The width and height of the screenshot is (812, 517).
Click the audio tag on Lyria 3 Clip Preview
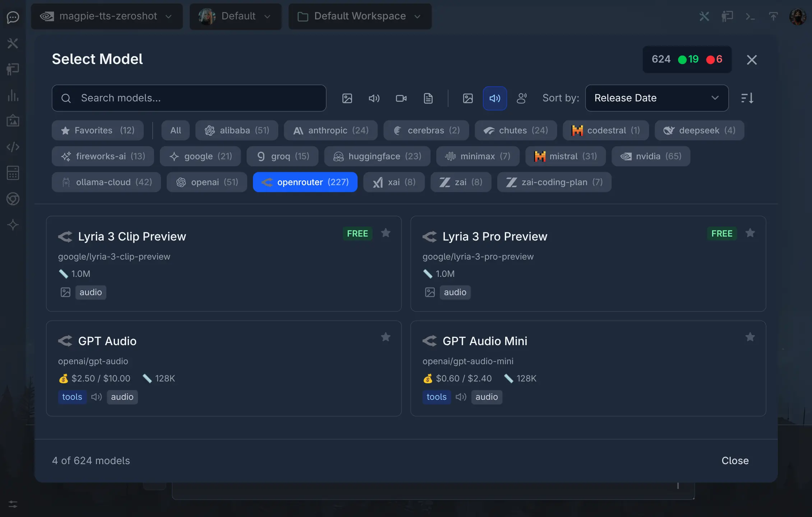pos(91,292)
